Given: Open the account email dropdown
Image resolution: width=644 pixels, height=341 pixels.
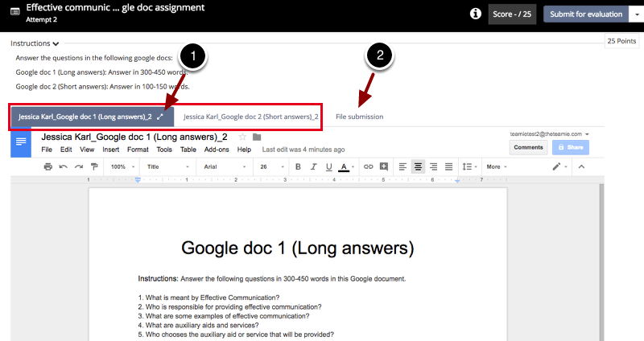Looking at the screenshot, I should [x=550, y=134].
